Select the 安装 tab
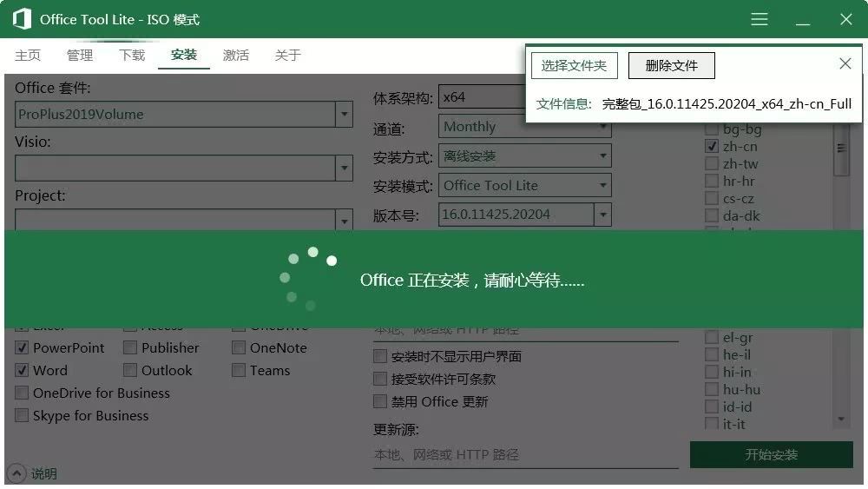 coord(184,56)
